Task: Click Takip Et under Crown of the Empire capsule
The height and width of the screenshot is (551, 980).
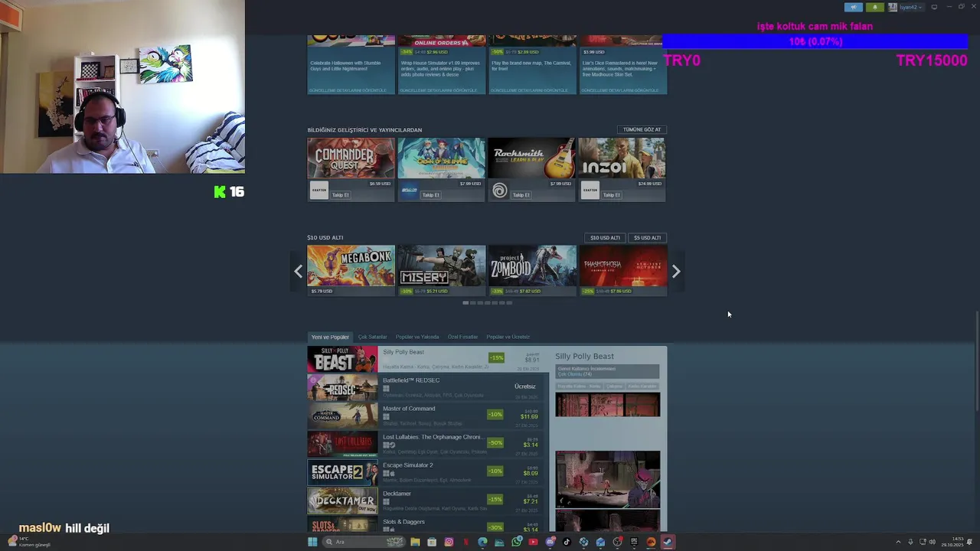Action: [431, 194]
